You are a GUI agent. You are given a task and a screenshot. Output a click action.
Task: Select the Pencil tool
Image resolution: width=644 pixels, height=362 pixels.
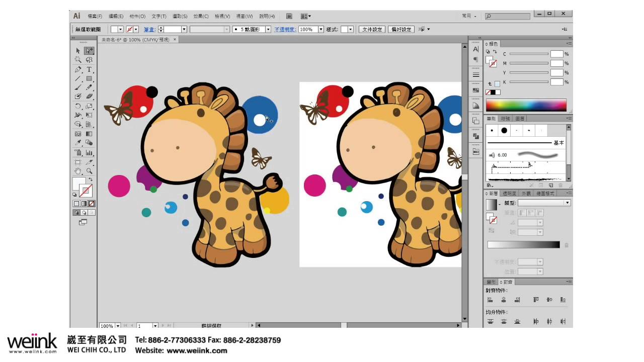[89, 87]
